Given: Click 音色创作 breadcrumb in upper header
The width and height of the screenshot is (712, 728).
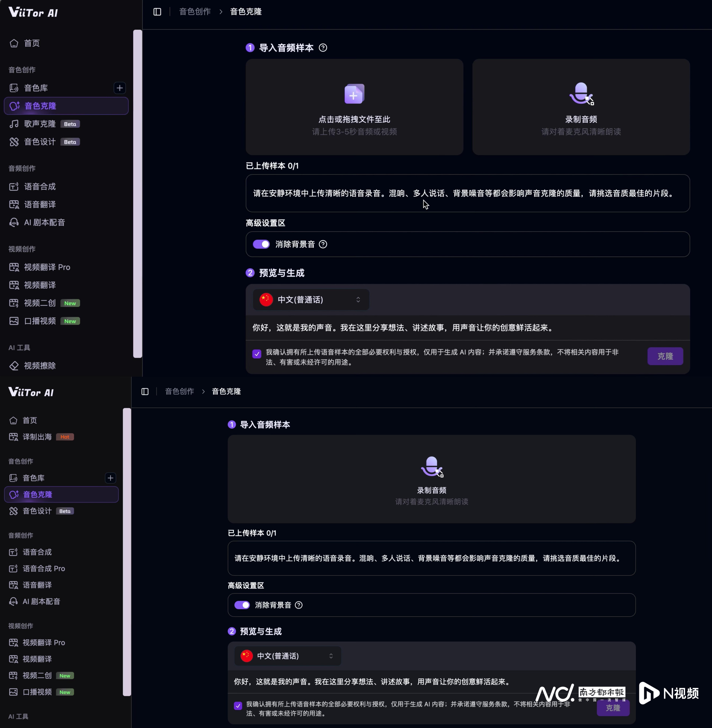Looking at the screenshot, I should [x=195, y=12].
